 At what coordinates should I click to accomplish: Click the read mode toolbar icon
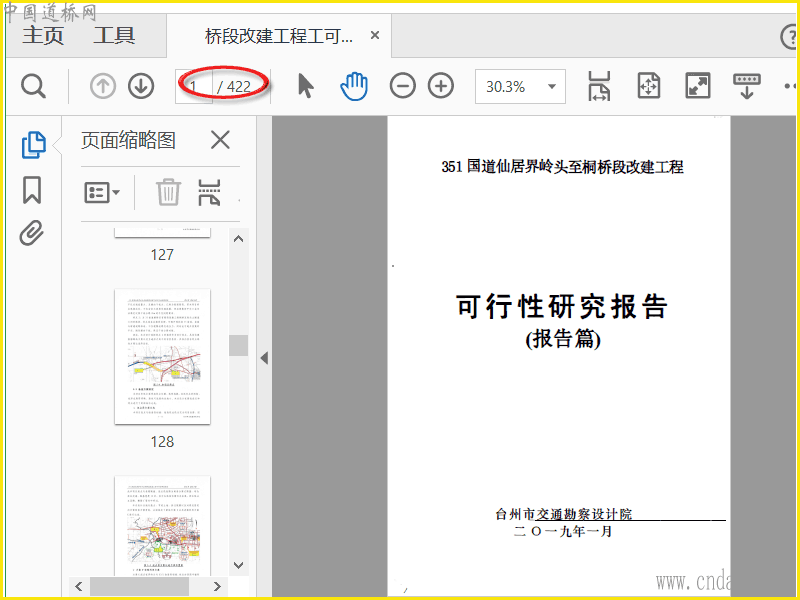(746, 86)
